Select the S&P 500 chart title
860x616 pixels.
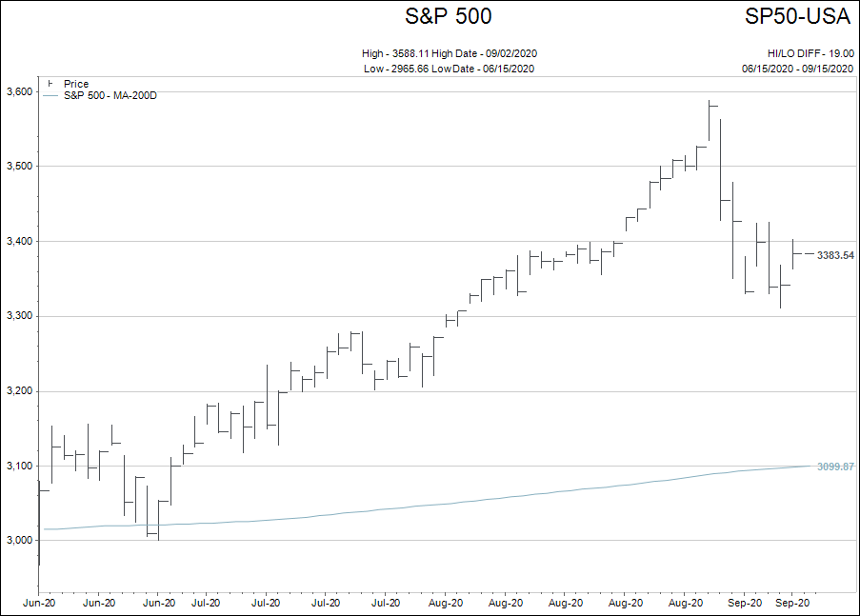(x=449, y=16)
